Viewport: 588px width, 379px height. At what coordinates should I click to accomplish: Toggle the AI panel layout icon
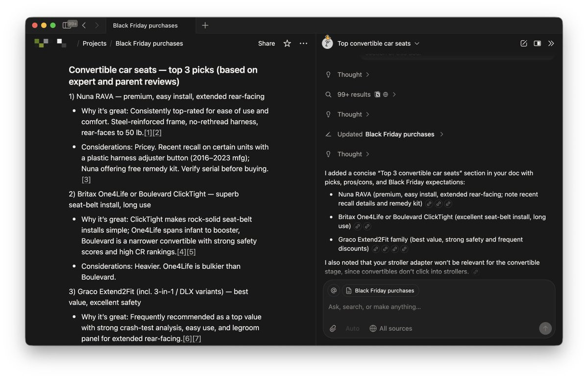click(x=538, y=43)
